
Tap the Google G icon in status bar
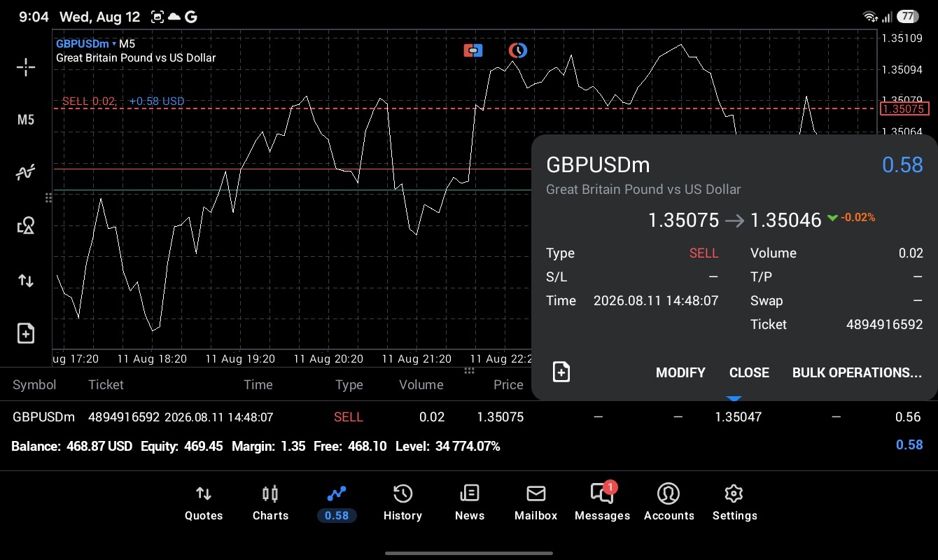pos(191,17)
